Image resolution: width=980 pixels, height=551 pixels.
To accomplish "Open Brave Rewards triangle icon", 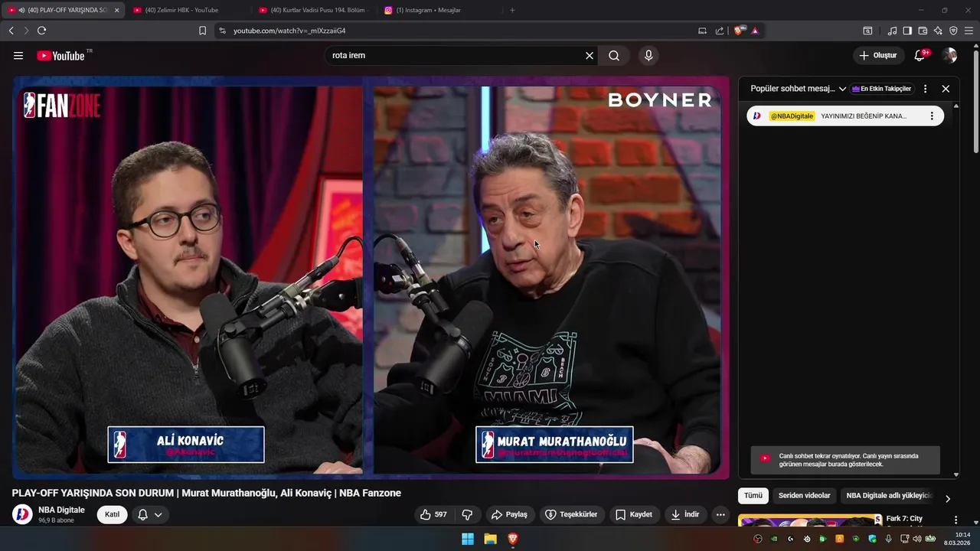I will [755, 31].
